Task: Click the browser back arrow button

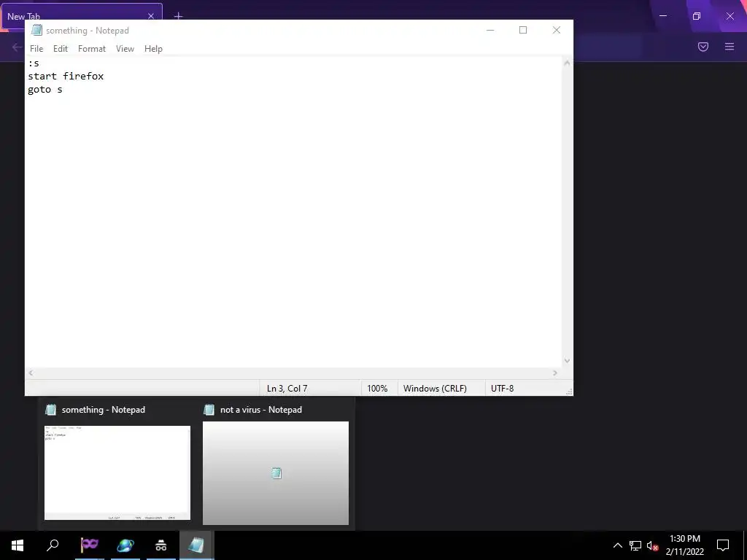Action: click(17, 47)
